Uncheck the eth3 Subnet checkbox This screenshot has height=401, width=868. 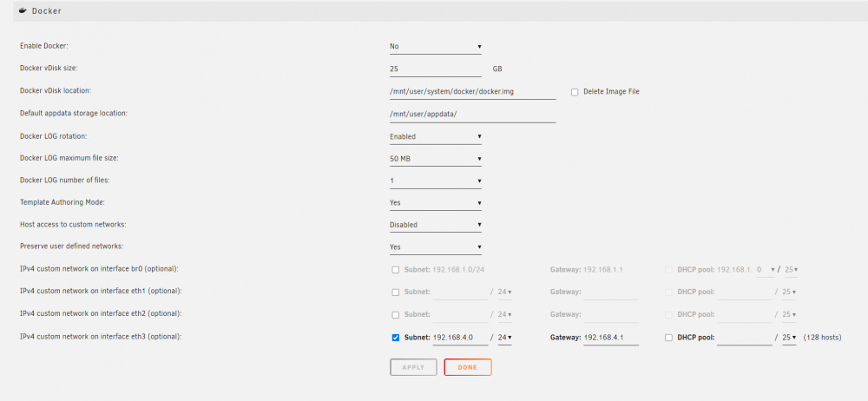coord(395,338)
